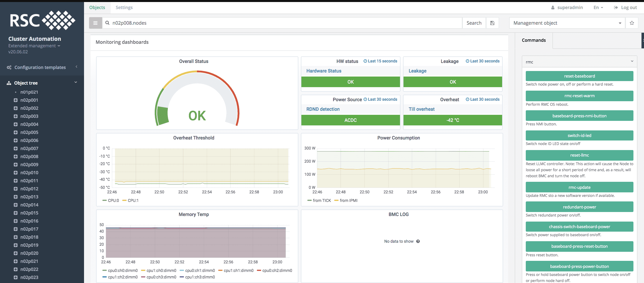This screenshot has width=644, height=283.
Task: Click the Object tree hierarchy icon
Action: pos(9,83)
